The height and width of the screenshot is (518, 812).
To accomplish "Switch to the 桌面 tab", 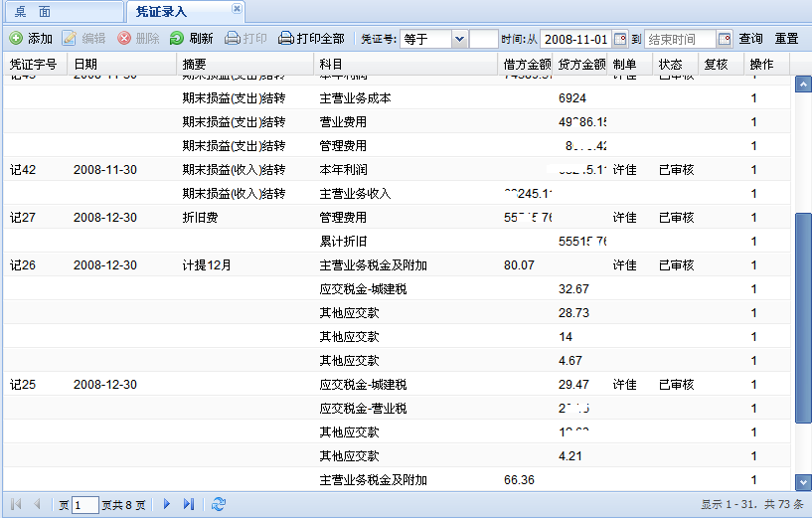I will click(x=33, y=12).
